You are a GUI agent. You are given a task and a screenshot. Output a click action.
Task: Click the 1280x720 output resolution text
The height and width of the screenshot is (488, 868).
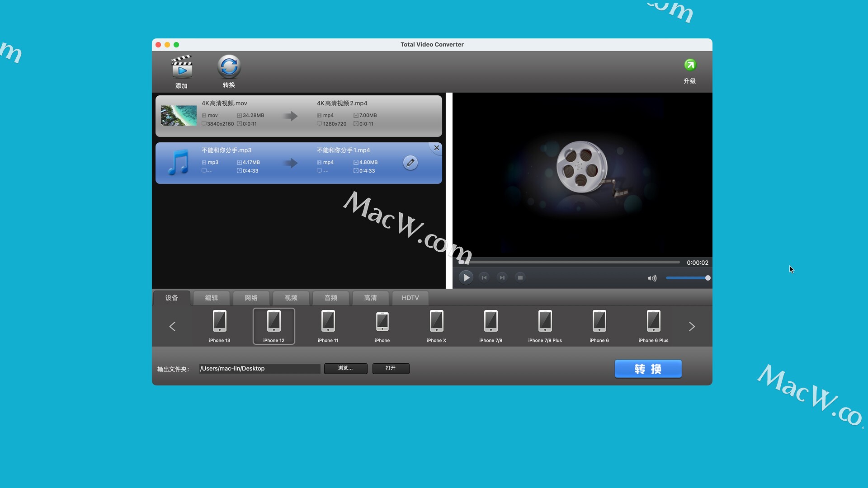[335, 124]
